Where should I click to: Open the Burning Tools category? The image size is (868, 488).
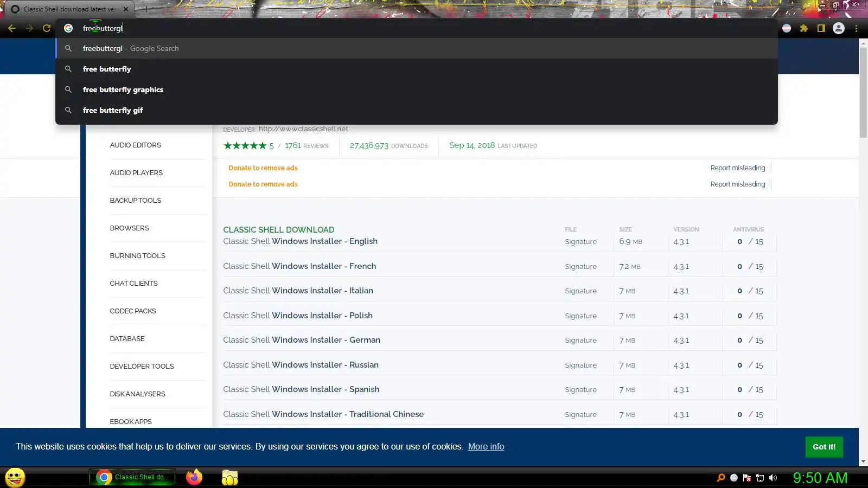click(x=137, y=256)
